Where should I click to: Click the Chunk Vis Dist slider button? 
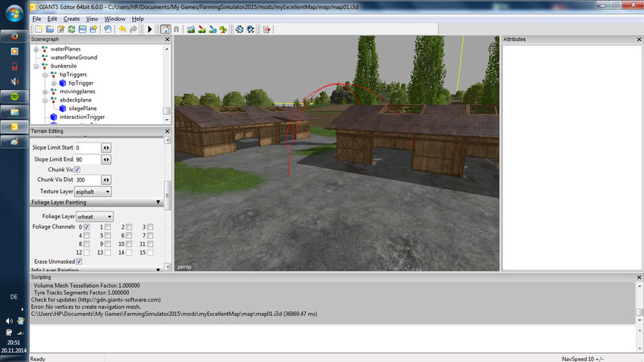pyautogui.click(x=106, y=179)
